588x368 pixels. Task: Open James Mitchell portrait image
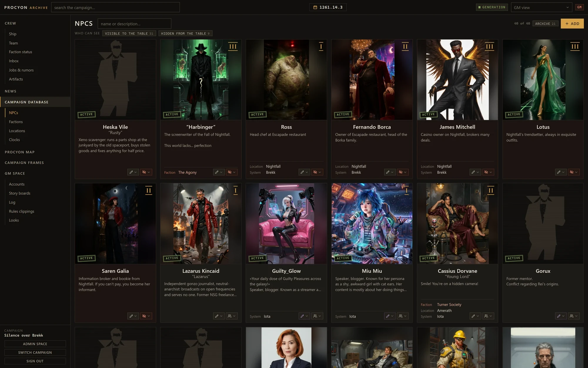point(457,80)
